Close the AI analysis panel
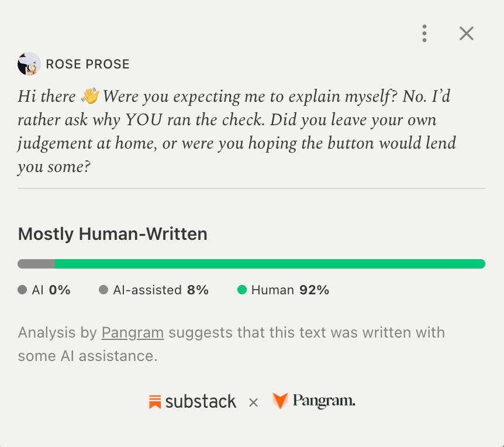This screenshot has width=504, height=447. [467, 33]
